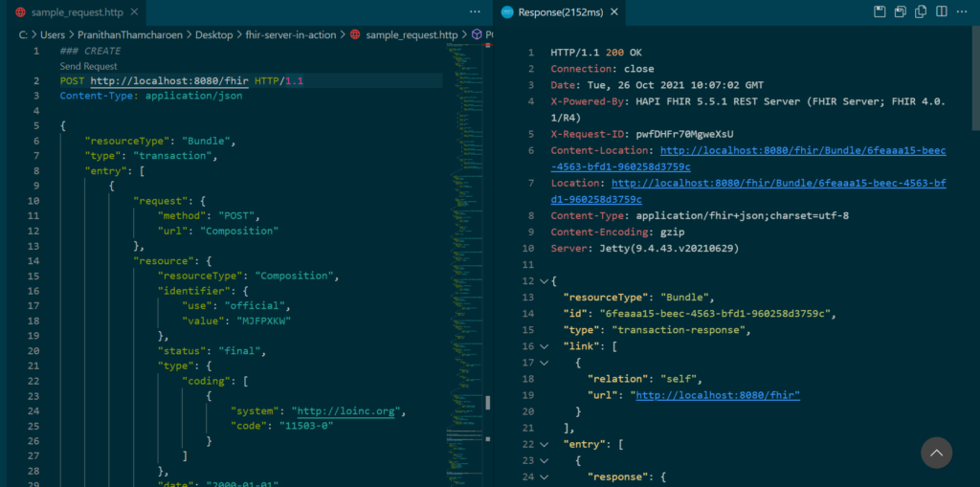Viewport: 980px width, 487px height.
Task: Click the Users breadcrumb segment
Action: (x=53, y=35)
